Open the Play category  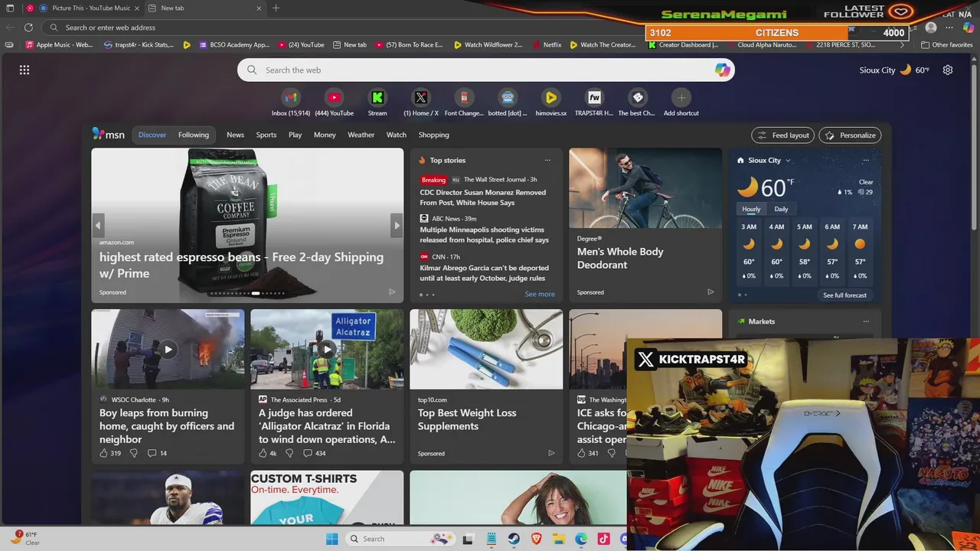click(x=296, y=135)
